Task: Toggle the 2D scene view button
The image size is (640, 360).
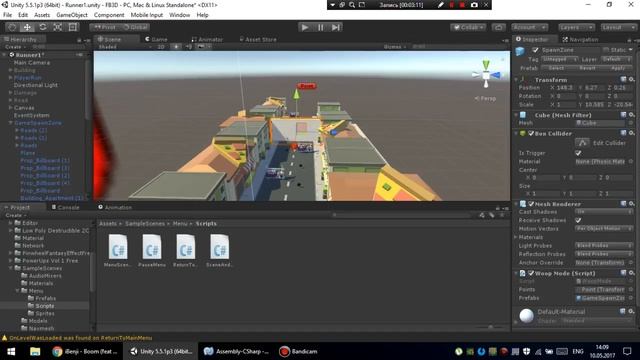Action: point(161,47)
